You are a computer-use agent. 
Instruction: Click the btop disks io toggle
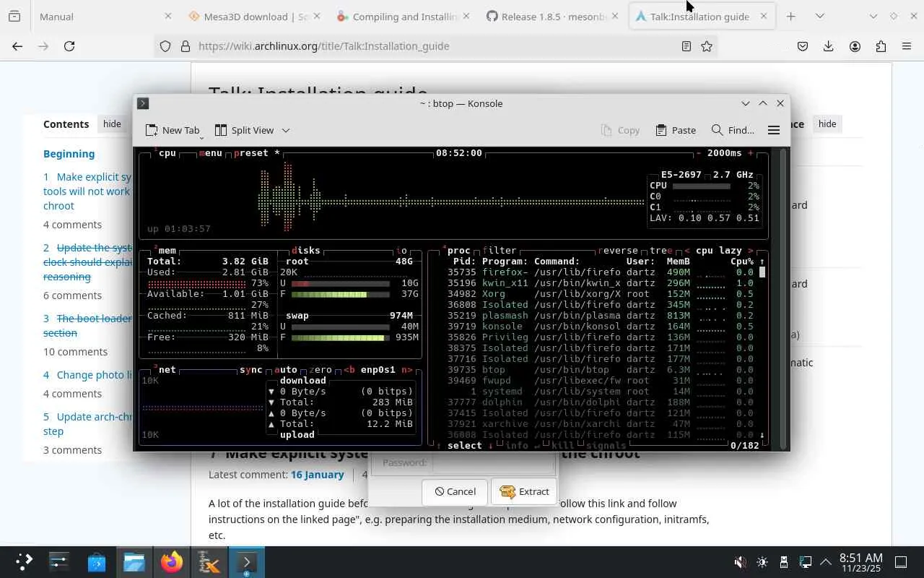(x=401, y=251)
